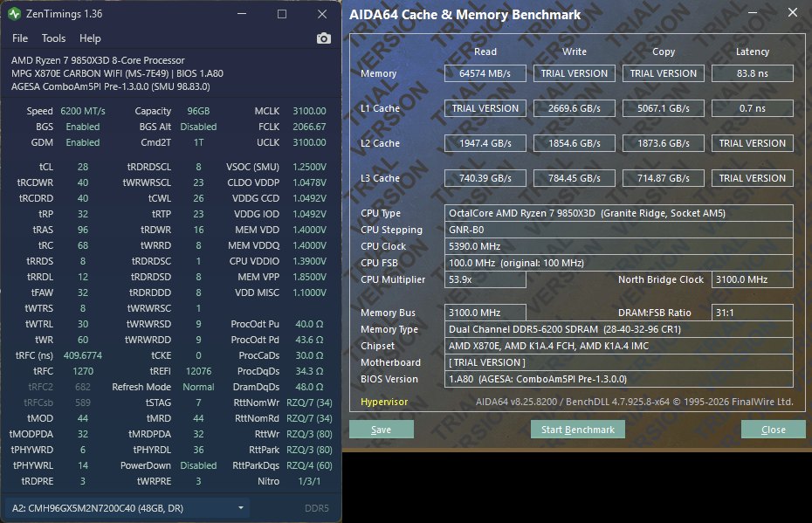Image resolution: width=812 pixels, height=523 pixels.
Task: Expand the A2 memory module dropdown
Action: (127, 508)
